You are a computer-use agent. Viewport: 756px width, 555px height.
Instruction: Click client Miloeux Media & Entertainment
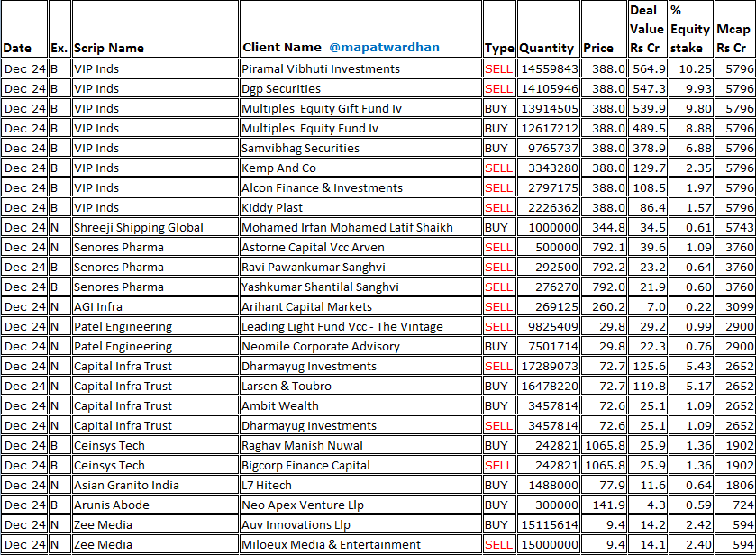pyautogui.click(x=332, y=544)
